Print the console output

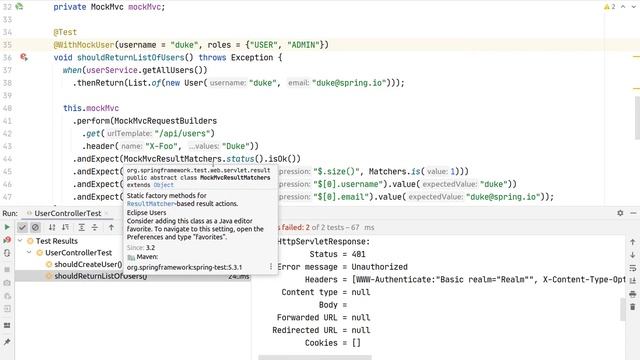(x=633, y=294)
